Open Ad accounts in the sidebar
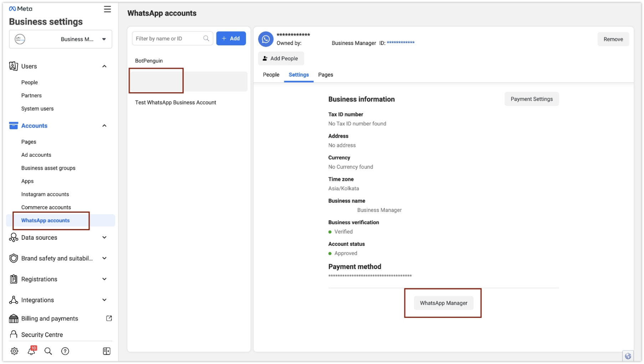644x364 pixels. (x=36, y=155)
